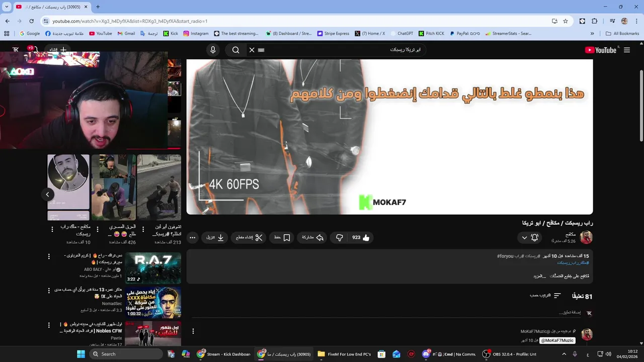644x362 pixels.
Task: Open menu for 213K views playlist video
Action: [x=143, y=229]
